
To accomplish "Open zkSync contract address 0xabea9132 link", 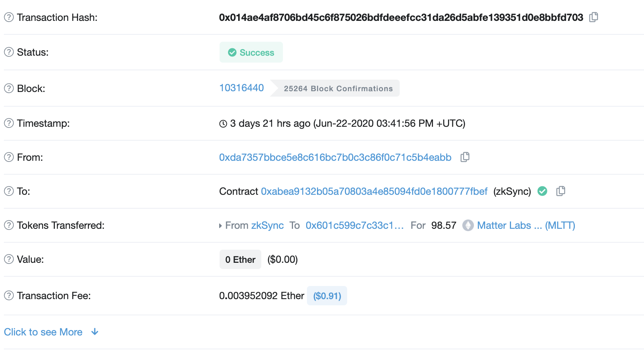I will click(374, 191).
